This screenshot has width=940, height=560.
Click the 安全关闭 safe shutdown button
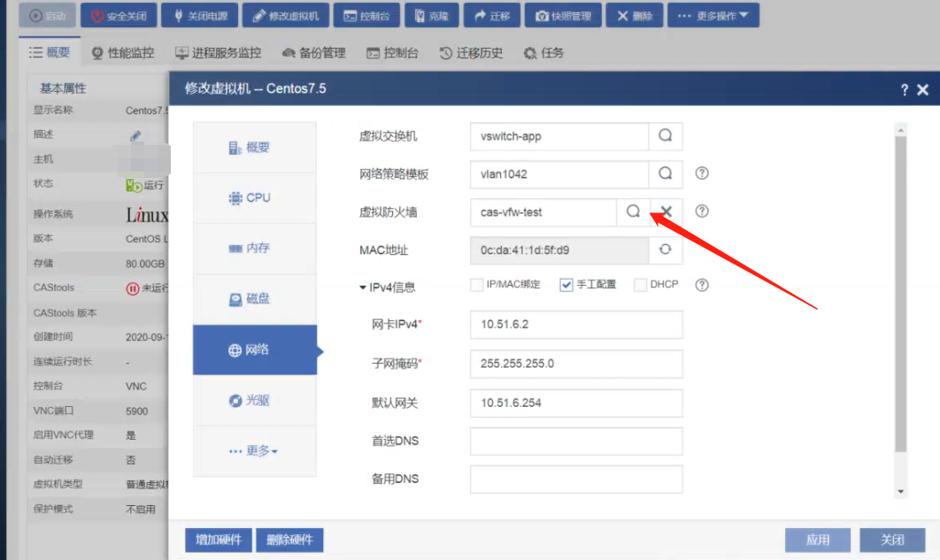tap(119, 16)
